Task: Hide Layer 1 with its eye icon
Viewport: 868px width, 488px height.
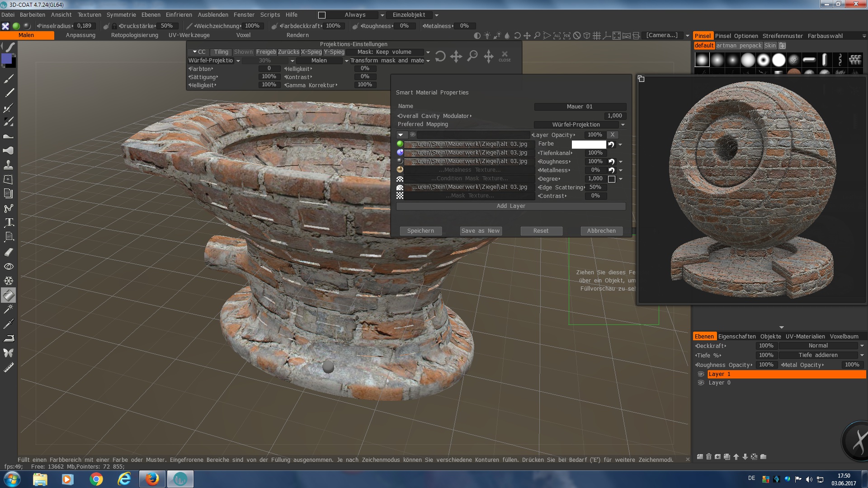Action: tap(701, 374)
